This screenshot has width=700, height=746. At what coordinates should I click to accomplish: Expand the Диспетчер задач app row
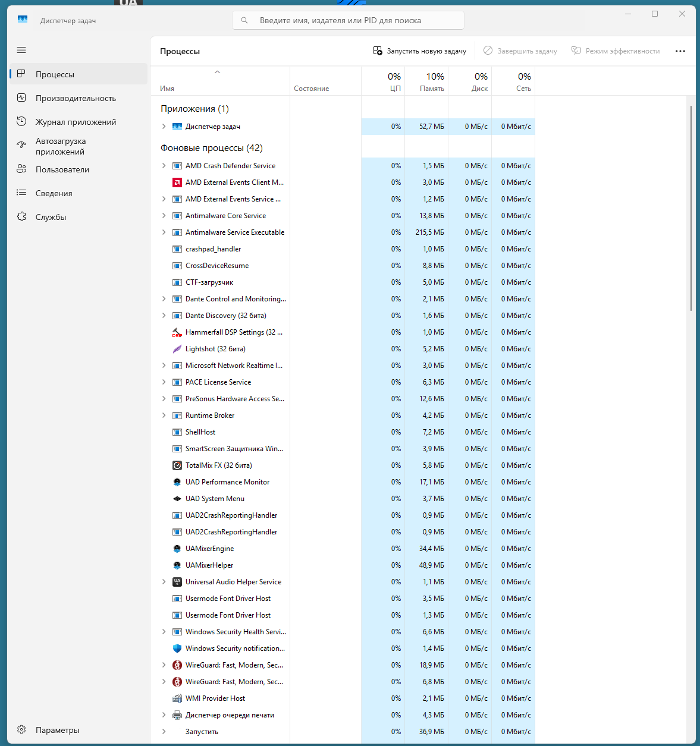[x=164, y=127]
